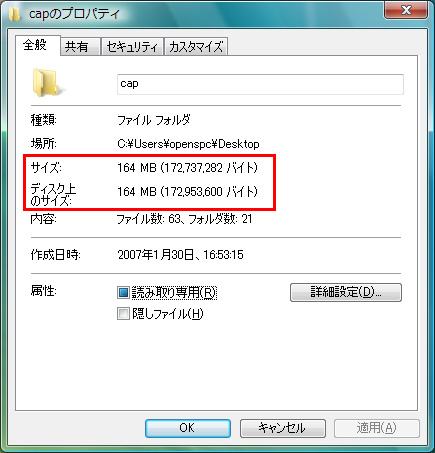This screenshot has height=453, width=435.
Task: Click the 種類 value ファイル フォルダ
Action: (x=154, y=120)
